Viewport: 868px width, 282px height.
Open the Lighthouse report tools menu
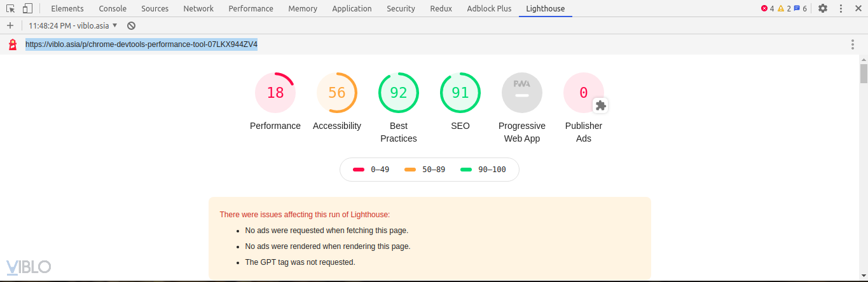coord(853,44)
